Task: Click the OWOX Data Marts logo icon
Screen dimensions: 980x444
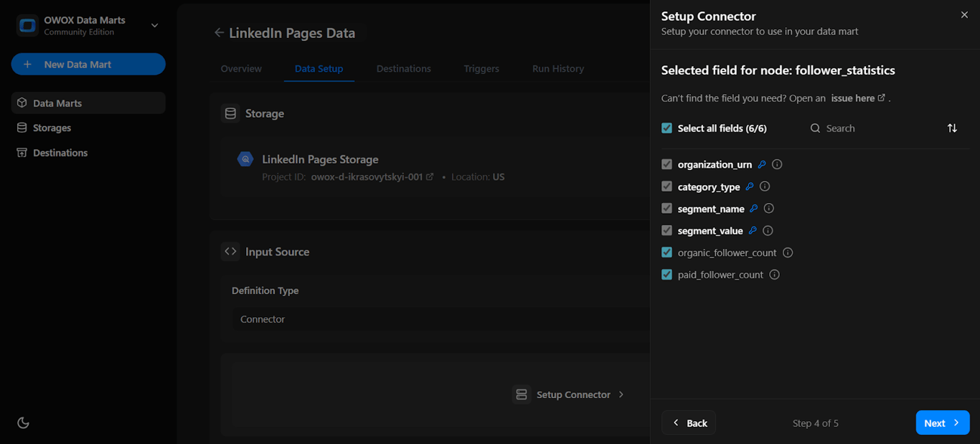Action: click(27, 26)
